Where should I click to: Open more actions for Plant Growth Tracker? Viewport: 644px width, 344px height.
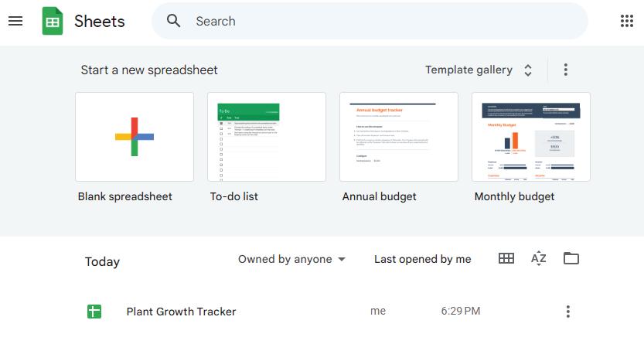[x=568, y=312]
